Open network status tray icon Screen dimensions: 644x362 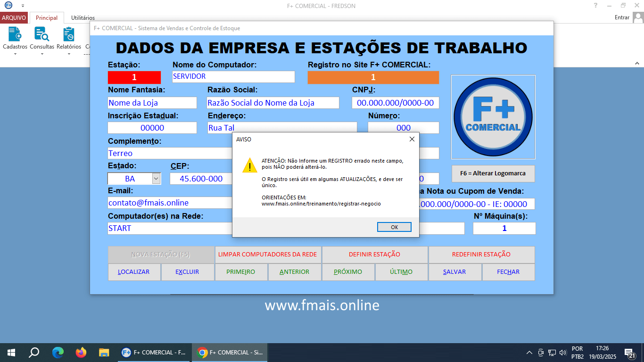(x=552, y=353)
